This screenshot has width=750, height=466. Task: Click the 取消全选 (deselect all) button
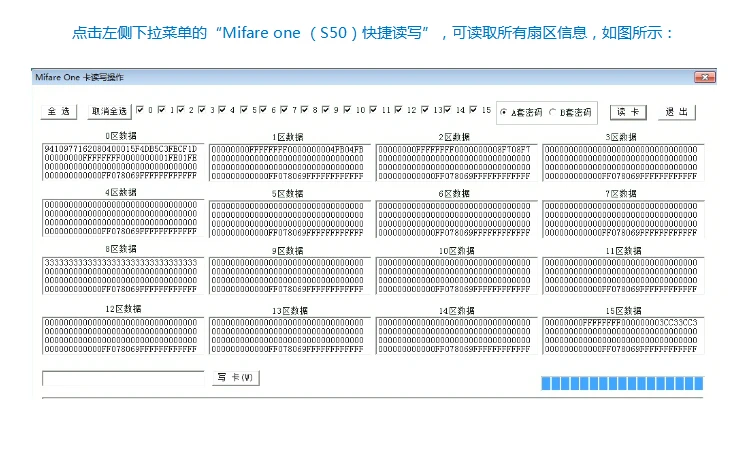(x=109, y=111)
